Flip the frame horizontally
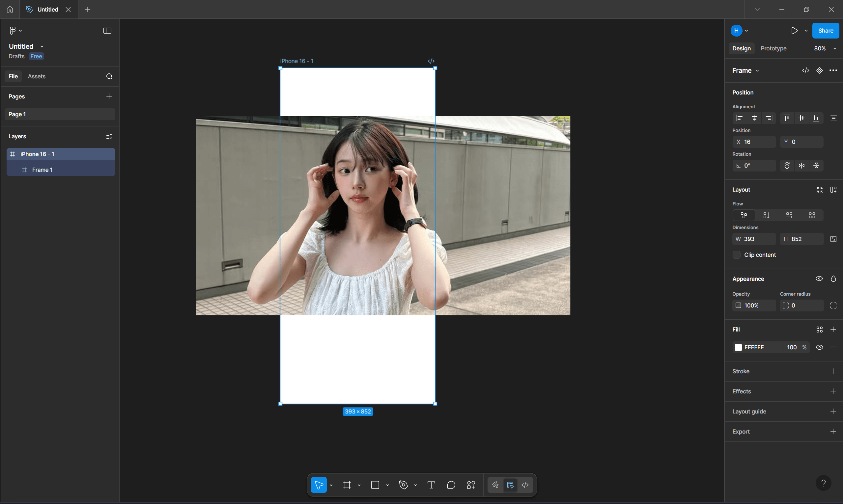 coord(801,166)
